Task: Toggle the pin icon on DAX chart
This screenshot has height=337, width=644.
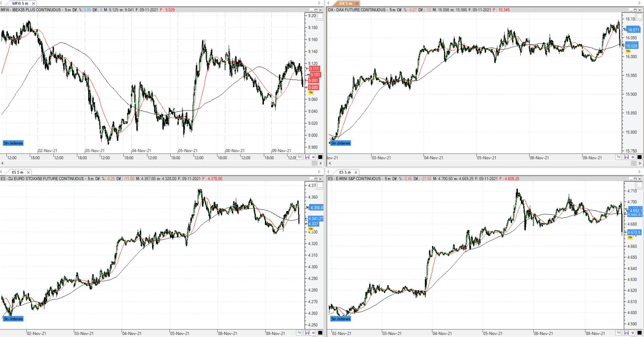Action: coord(633,157)
